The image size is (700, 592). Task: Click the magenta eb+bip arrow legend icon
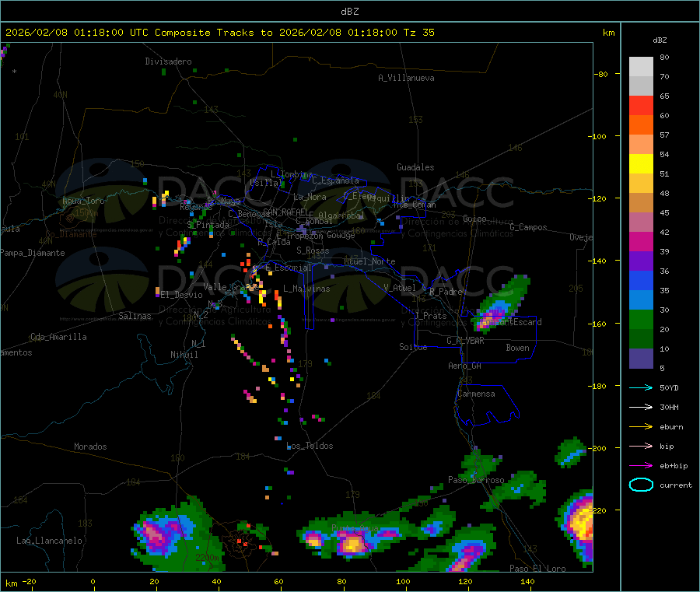pyautogui.click(x=641, y=466)
